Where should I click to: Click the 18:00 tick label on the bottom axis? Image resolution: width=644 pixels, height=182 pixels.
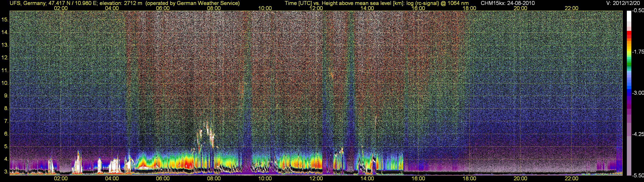(469, 179)
